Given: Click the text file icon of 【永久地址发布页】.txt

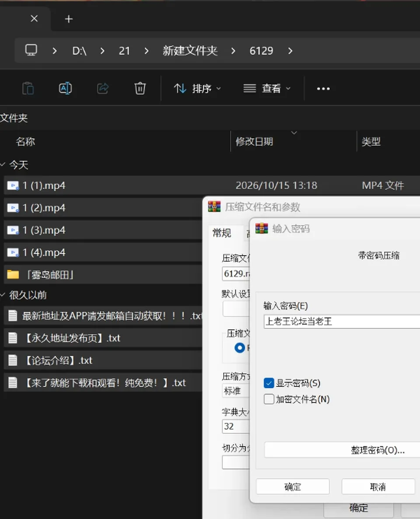Looking at the screenshot, I should point(13,338).
